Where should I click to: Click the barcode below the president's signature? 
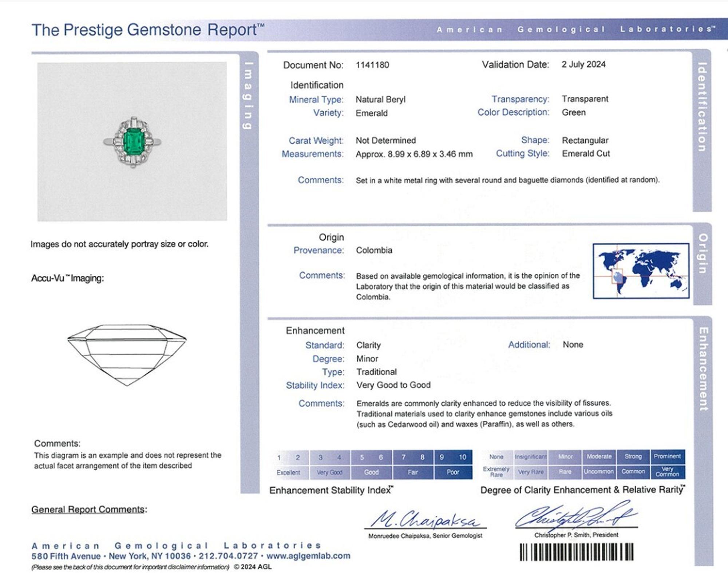pos(577,552)
